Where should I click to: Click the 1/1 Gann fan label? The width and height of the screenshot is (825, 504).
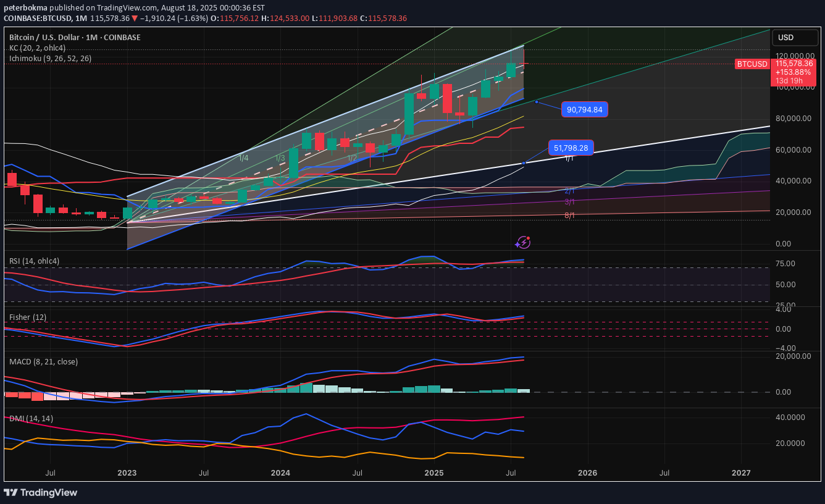click(x=569, y=159)
